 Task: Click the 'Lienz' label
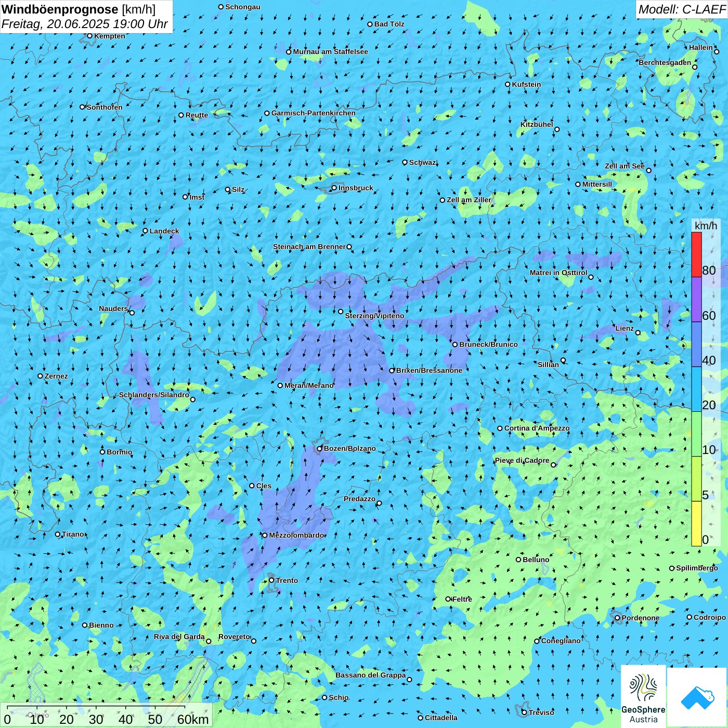coord(625,328)
